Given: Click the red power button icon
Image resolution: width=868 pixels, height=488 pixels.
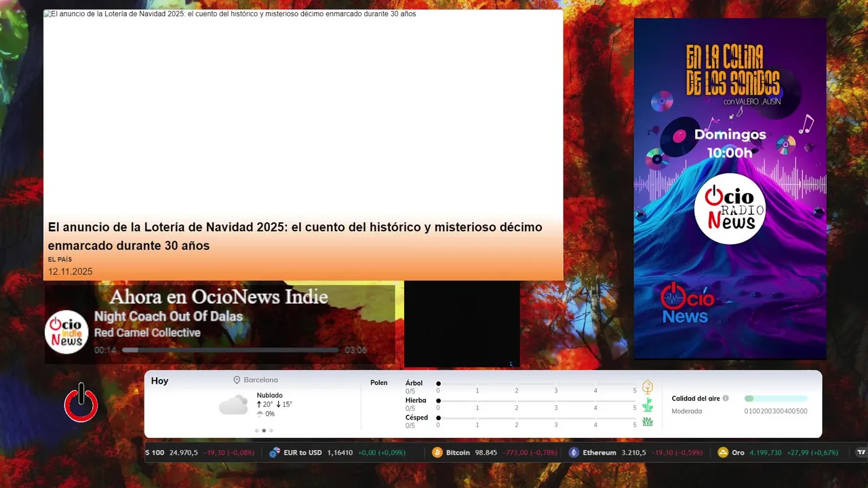Looking at the screenshot, I should (x=81, y=403).
